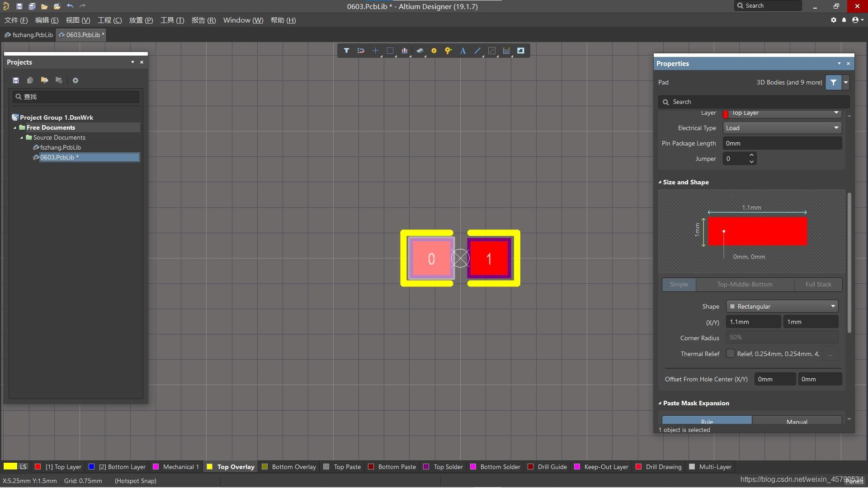Open a document using the folder icon
This screenshot has height=488, width=868.
click(44, 6)
